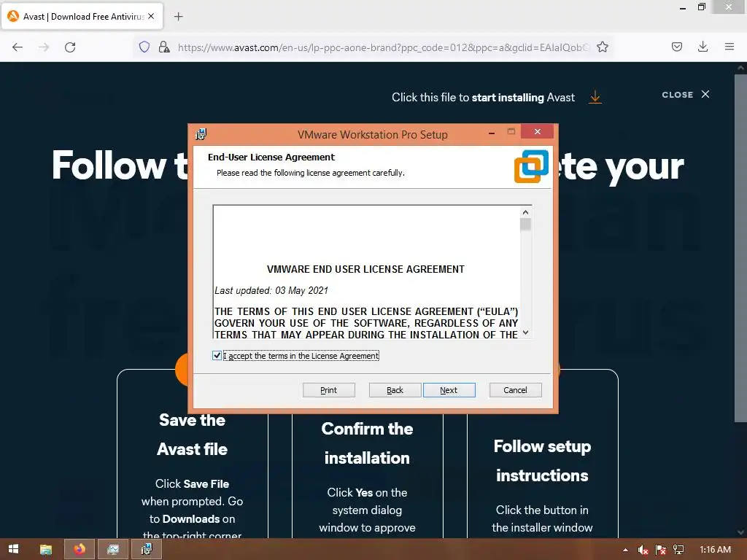747x560 pixels.
Task: Click the license text scrollbar thumb
Action: coord(525,225)
